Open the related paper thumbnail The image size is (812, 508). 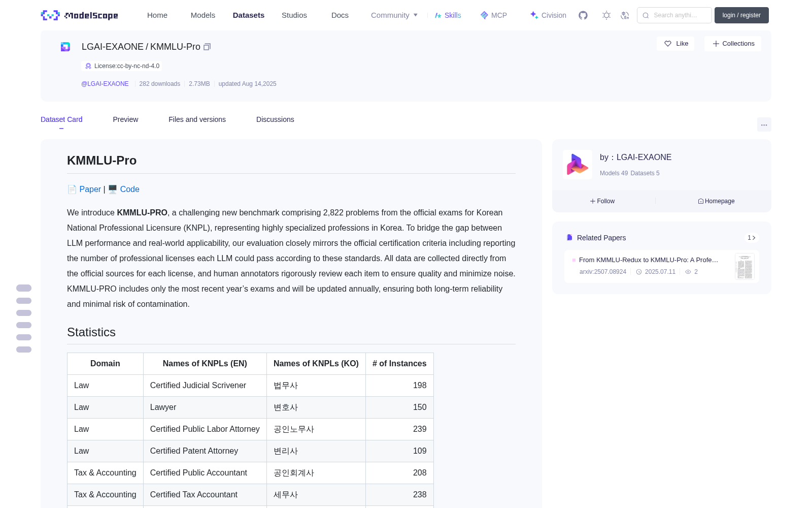(745, 266)
